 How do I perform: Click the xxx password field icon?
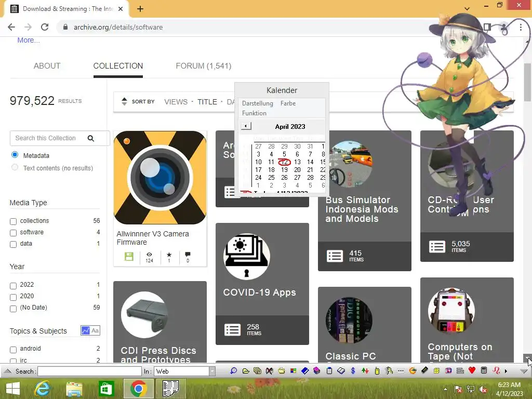pos(401,371)
